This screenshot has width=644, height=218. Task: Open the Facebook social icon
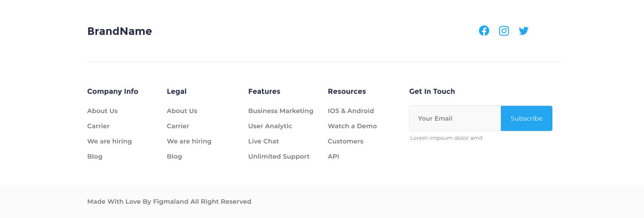[x=484, y=31]
